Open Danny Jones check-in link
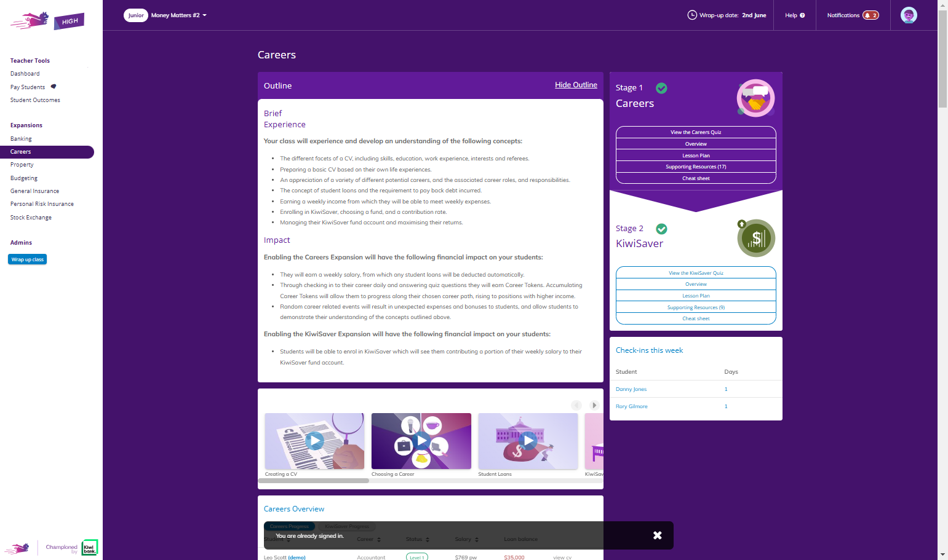This screenshot has height=560, width=948. coord(631,389)
